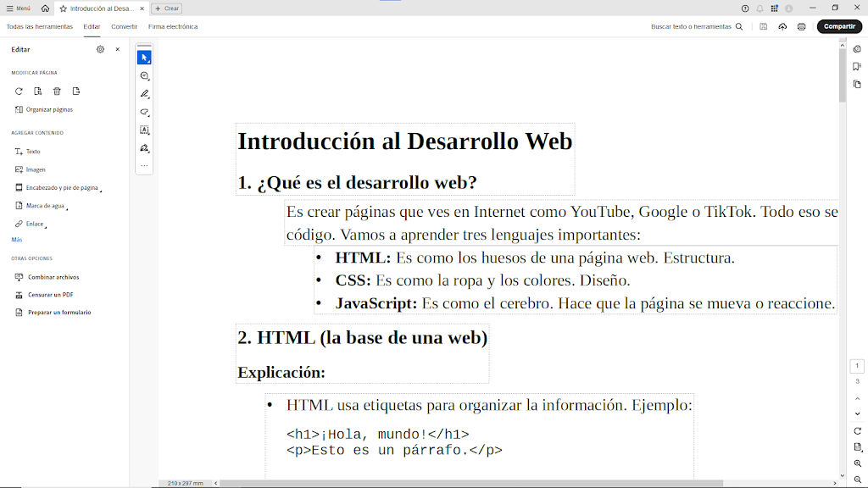Screen dimensions: 868x488
Task: Upload file with the cloud icon
Action: (x=782, y=26)
